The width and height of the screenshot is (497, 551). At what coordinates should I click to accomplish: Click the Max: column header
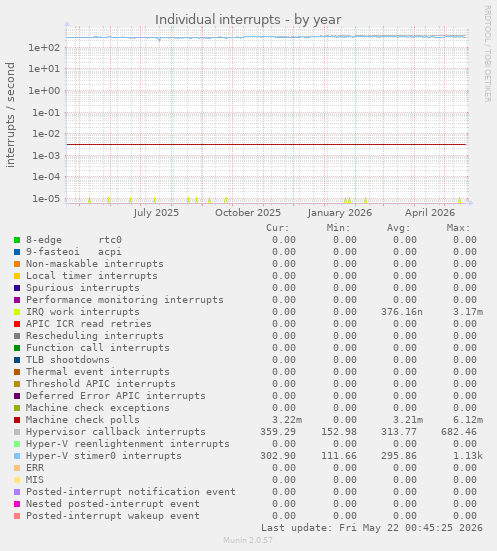[458, 228]
